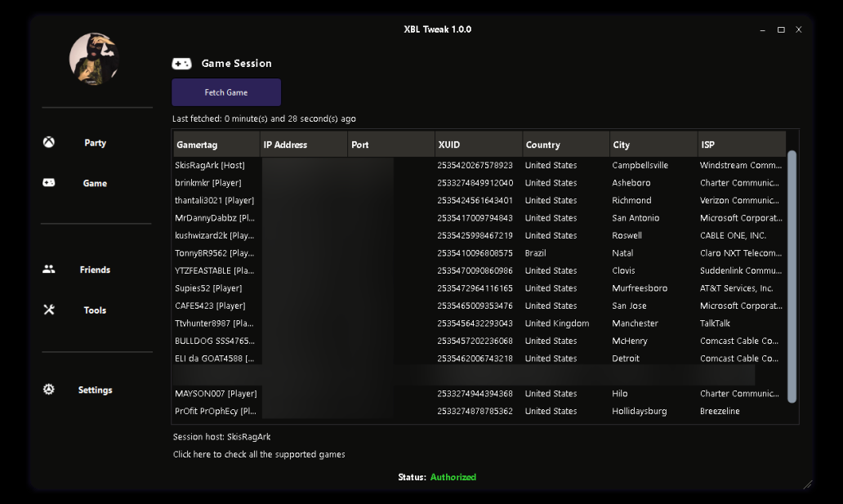This screenshot has width=843, height=504.
Task: Sort table by Gamertag column header
Action: (x=216, y=145)
